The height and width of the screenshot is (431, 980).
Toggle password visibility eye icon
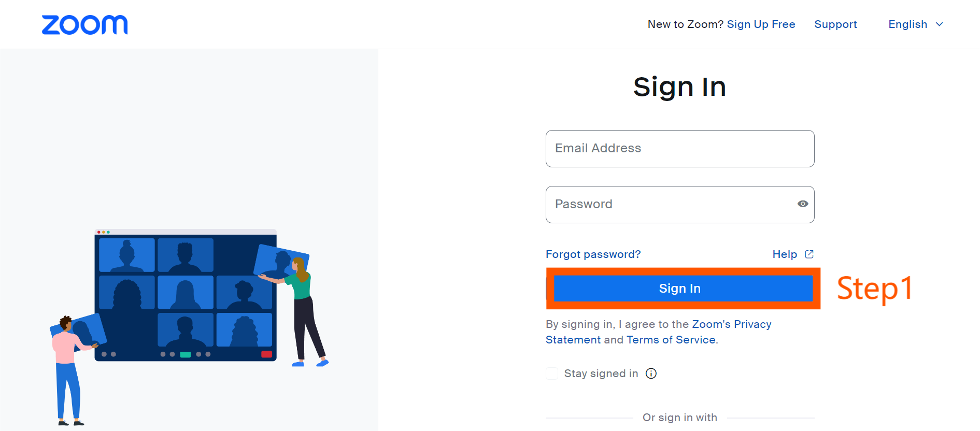[x=803, y=204]
